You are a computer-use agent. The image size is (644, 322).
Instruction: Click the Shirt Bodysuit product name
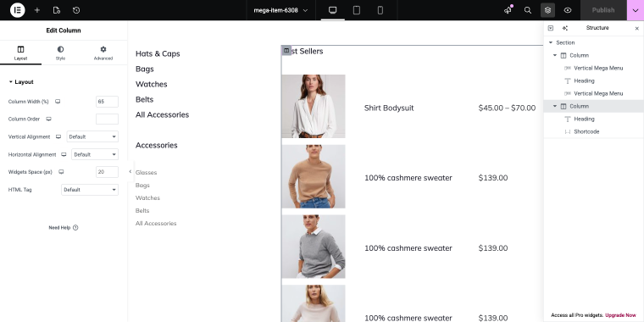389,108
